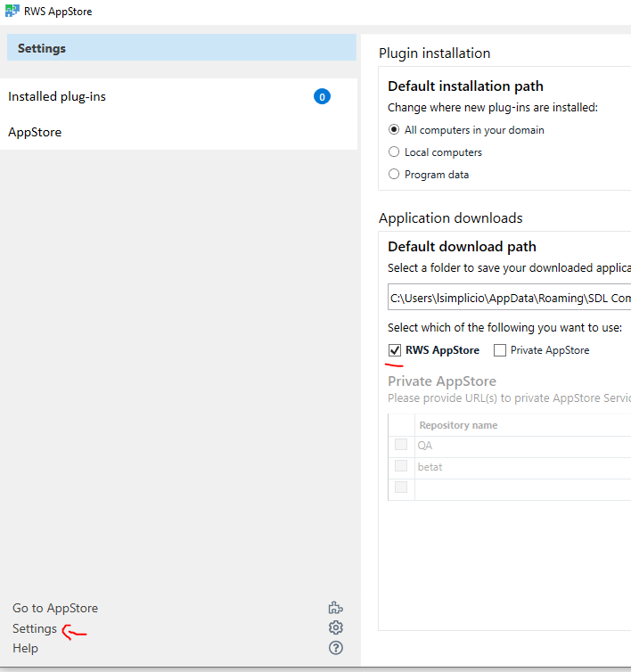Tick the empty repository row checkbox
The image size is (631, 672).
[401, 488]
